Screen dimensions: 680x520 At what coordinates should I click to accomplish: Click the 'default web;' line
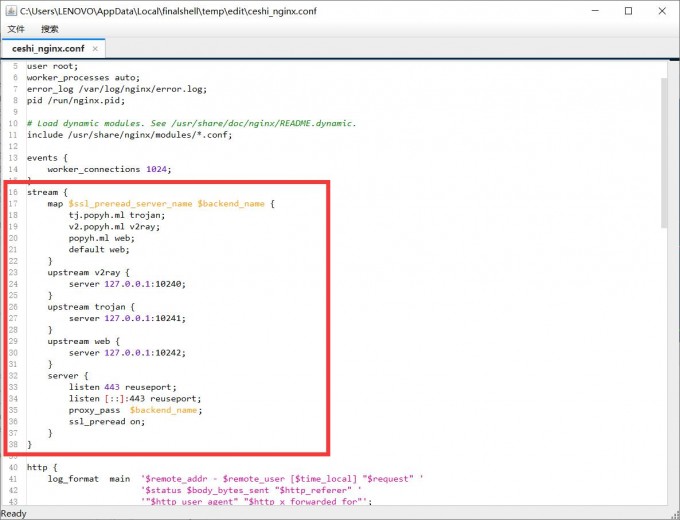pyautogui.click(x=99, y=249)
